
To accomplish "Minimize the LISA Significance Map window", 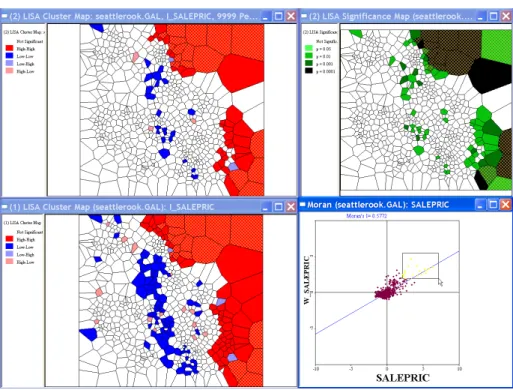I will tap(480, 16).
